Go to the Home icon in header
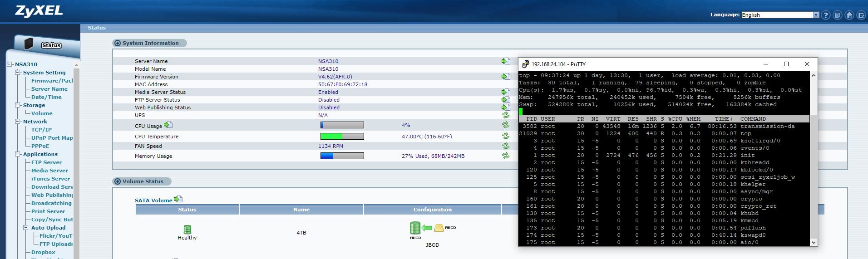Viewport: 868px width, 259px height. click(849, 15)
